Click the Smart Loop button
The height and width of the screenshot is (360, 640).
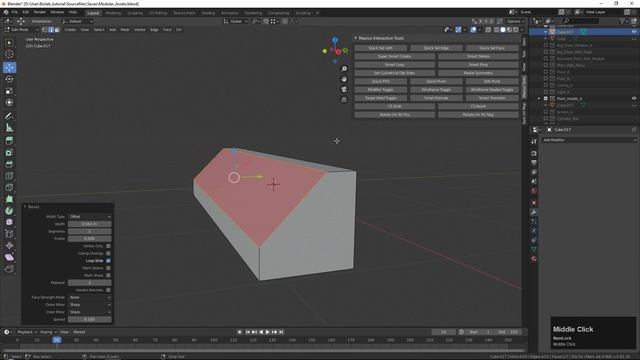(x=394, y=65)
